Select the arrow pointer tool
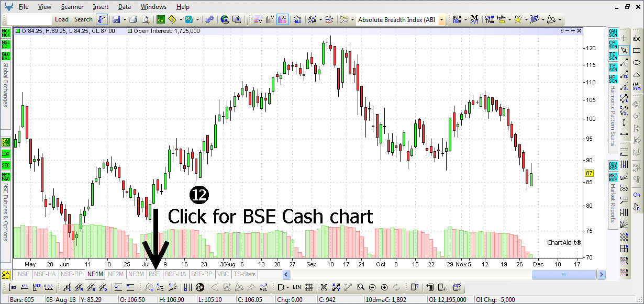The image size is (644, 304). point(624,51)
